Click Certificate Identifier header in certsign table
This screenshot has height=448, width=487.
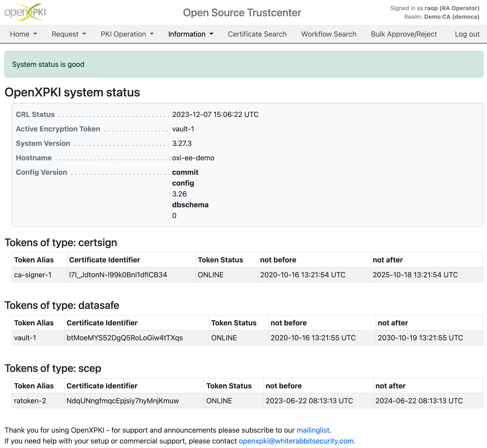105,260
